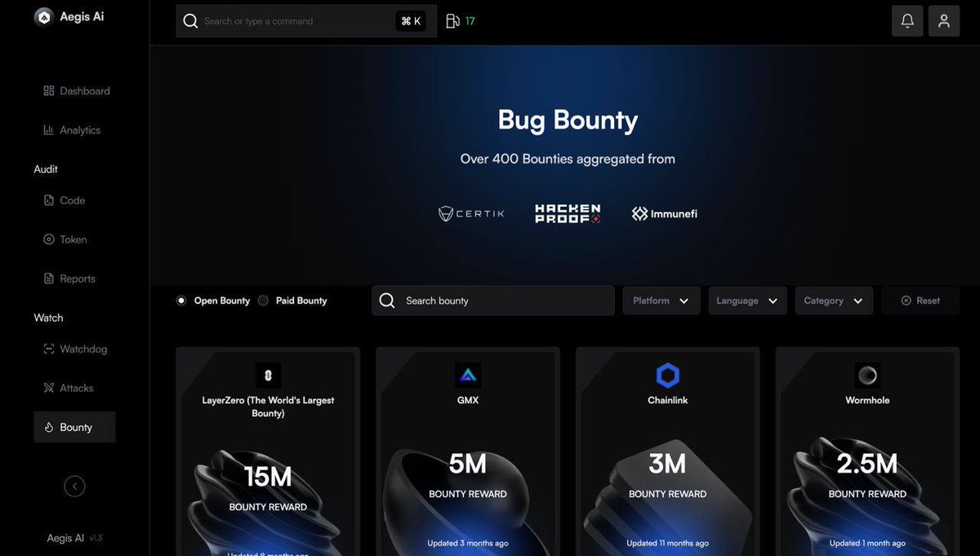The image size is (980, 556).
Task: Click the HackenProof logo
Action: (568, 214)
